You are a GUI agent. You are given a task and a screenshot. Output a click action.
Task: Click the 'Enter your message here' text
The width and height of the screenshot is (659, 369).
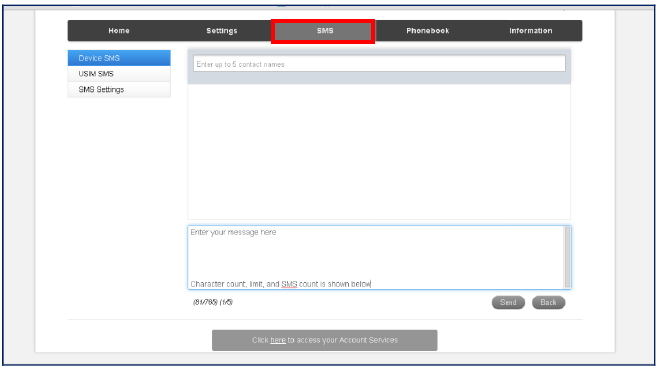coord(233,232)
